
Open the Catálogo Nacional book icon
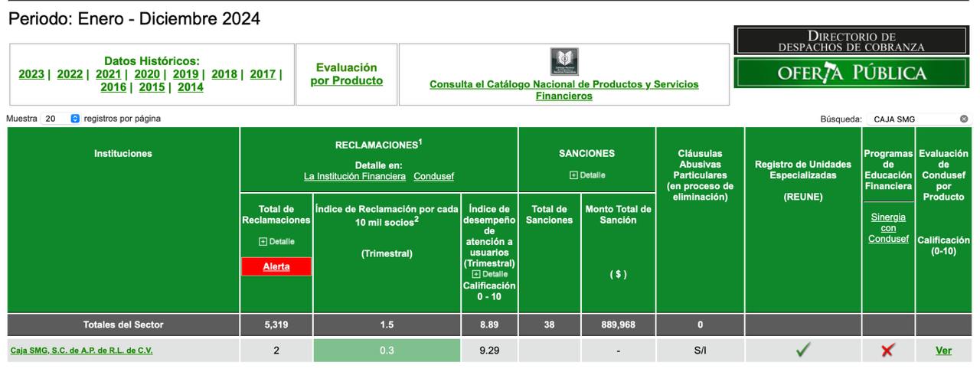[x=564, y=61]
